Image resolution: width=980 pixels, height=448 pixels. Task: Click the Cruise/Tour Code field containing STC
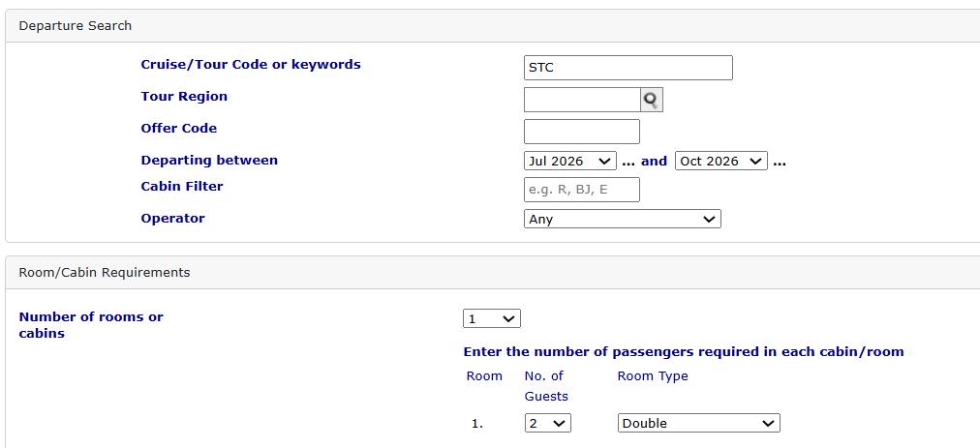(628, 68)
